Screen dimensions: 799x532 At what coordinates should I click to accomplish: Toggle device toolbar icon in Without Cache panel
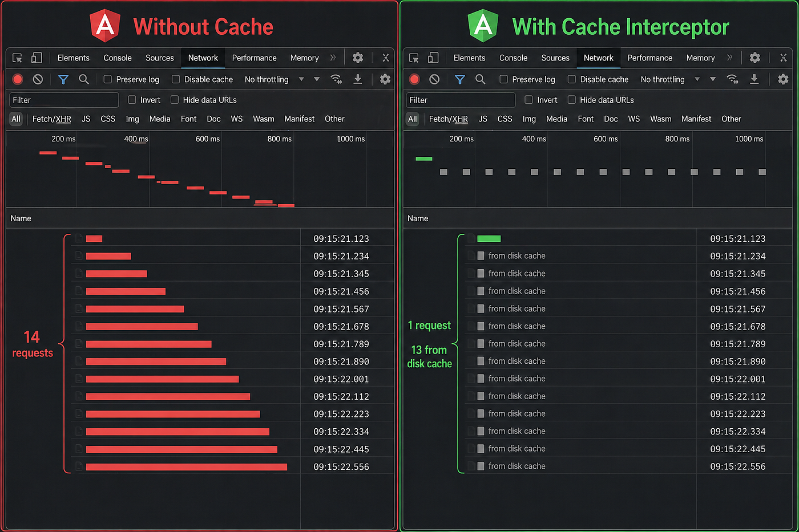click(37, 58)
